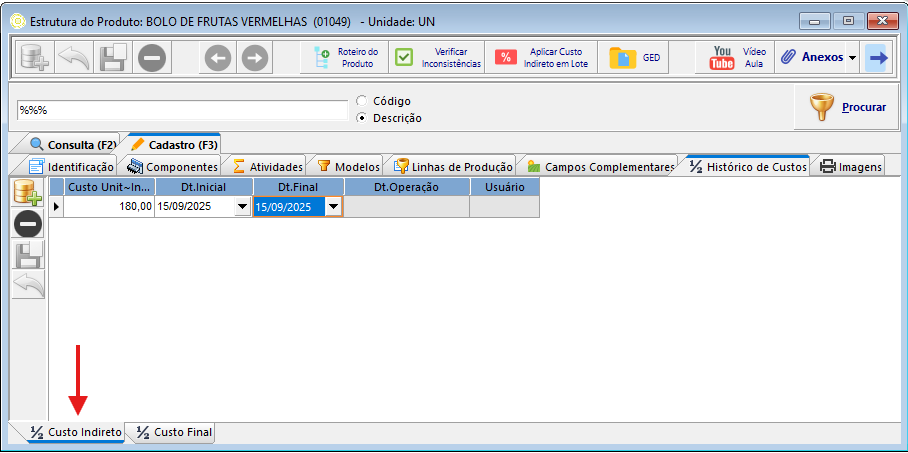Screen dimensions: 908x453
Task: Run Verificar Inconsistências check
Action: [437, 58]
